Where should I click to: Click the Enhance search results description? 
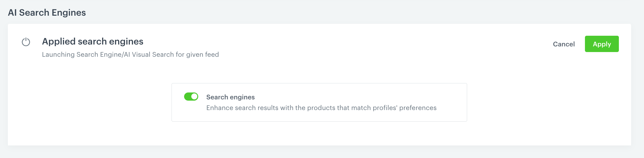(321, 108)
